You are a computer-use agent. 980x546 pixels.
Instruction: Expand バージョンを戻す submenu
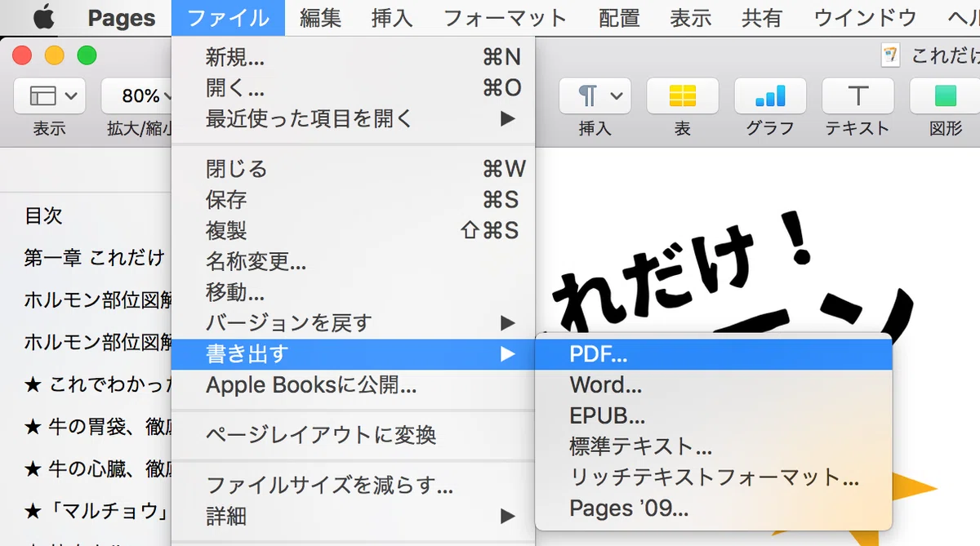click(x=354, y=323)
